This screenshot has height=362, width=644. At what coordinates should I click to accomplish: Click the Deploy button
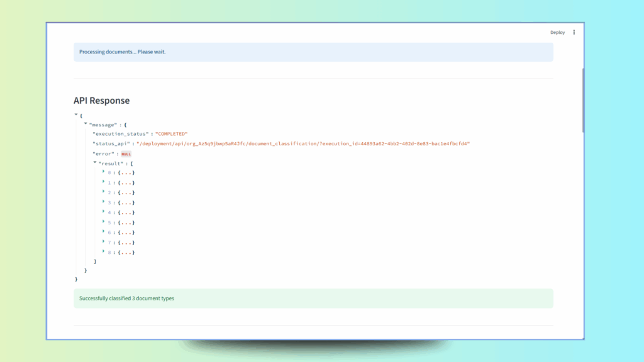click(x=557, y=33)
